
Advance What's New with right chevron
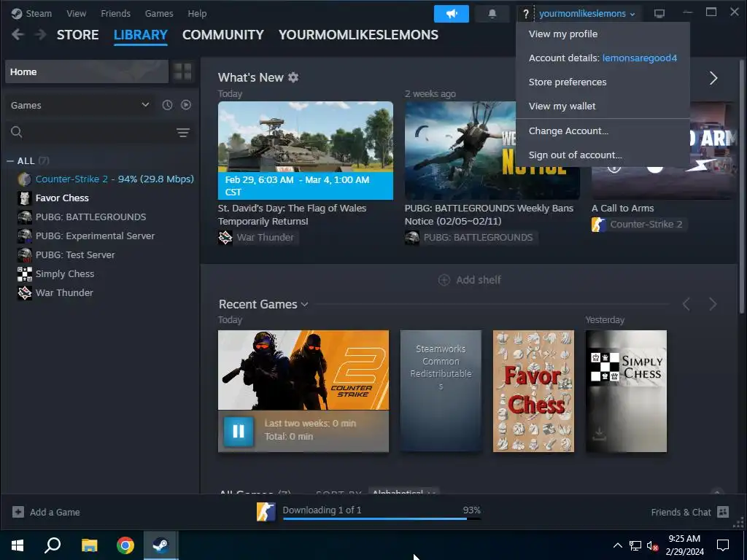[713, 78]
